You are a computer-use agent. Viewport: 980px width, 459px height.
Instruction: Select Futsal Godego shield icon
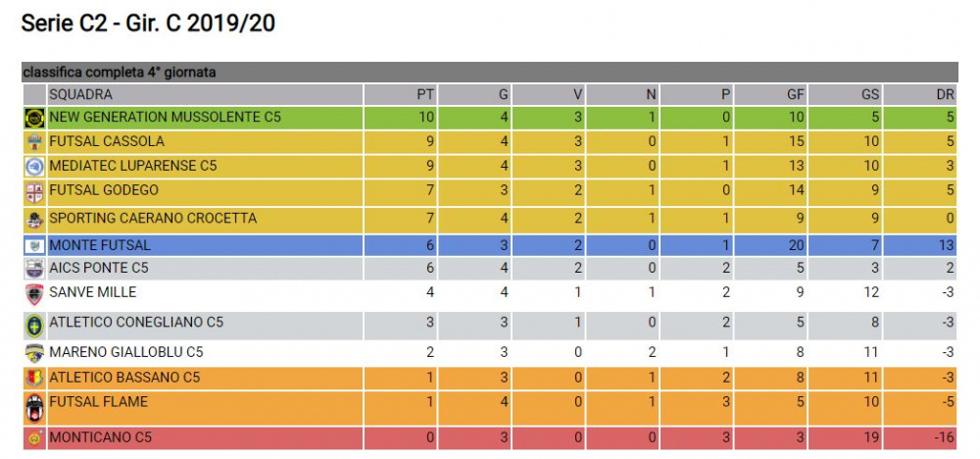pos(34,191)
